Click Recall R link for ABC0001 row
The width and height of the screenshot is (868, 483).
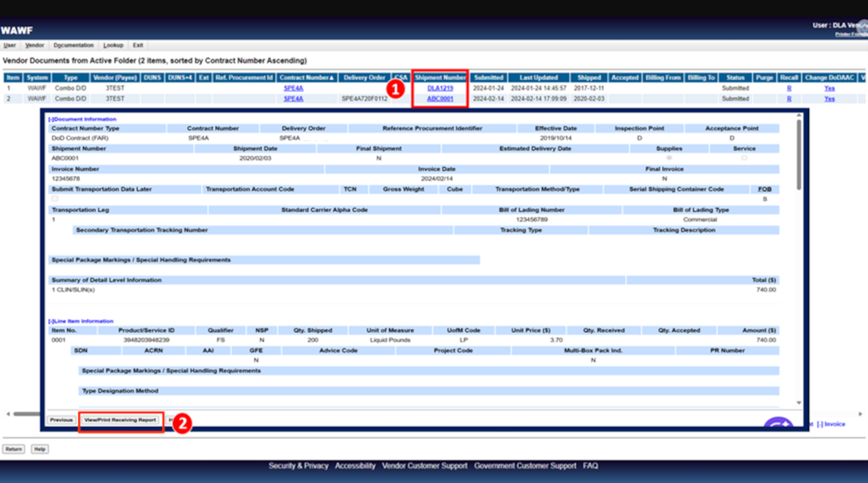(789, 98)
